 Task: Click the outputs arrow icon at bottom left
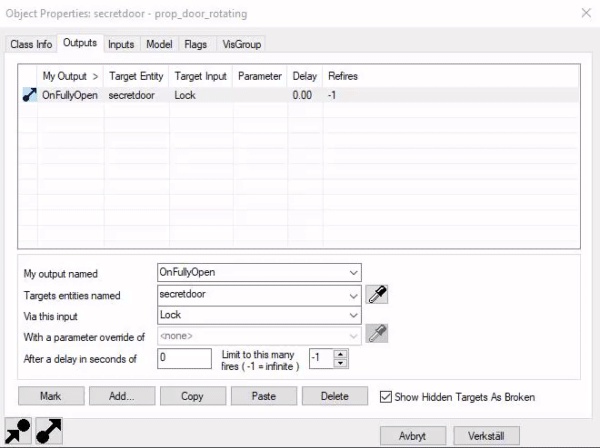click(x=49, y=431)
